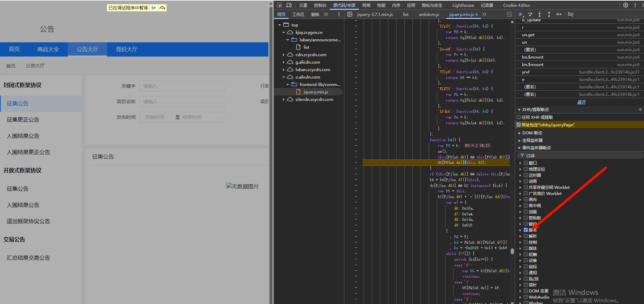The width and height of the screenshot is (644, 304).
Task: Toggle the navigator sidebar icon
Action: pyautogui.click(x=350, y=14)
